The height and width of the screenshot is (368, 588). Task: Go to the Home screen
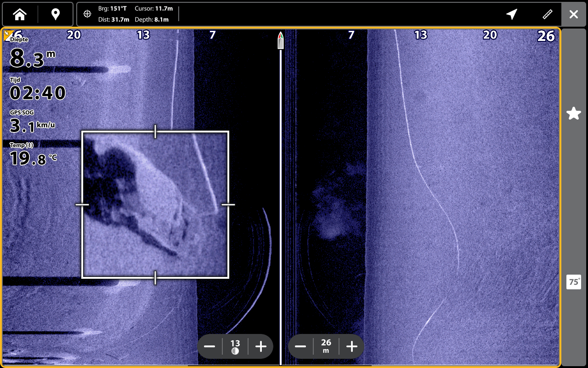pyautogui.click(x=20, y=14)
